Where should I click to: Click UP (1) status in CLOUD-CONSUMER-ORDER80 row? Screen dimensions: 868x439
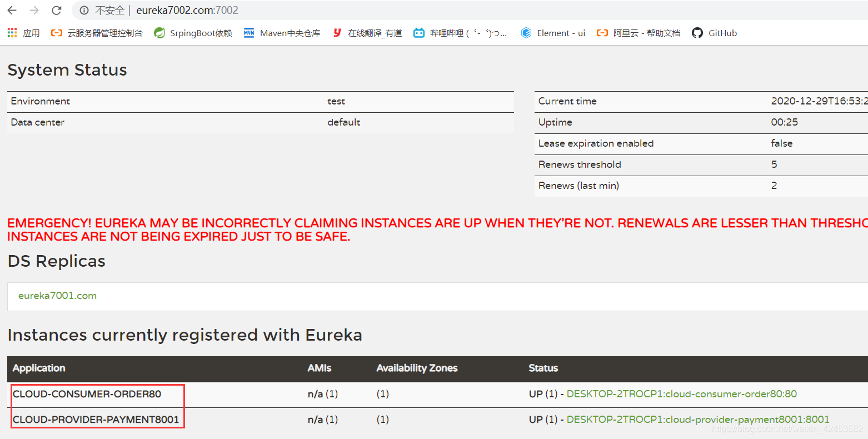tap(543, 393)
